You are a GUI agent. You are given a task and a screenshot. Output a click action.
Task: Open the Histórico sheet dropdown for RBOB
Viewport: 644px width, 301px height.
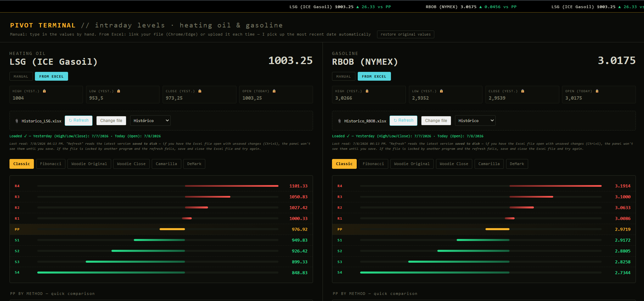[475, 121]
